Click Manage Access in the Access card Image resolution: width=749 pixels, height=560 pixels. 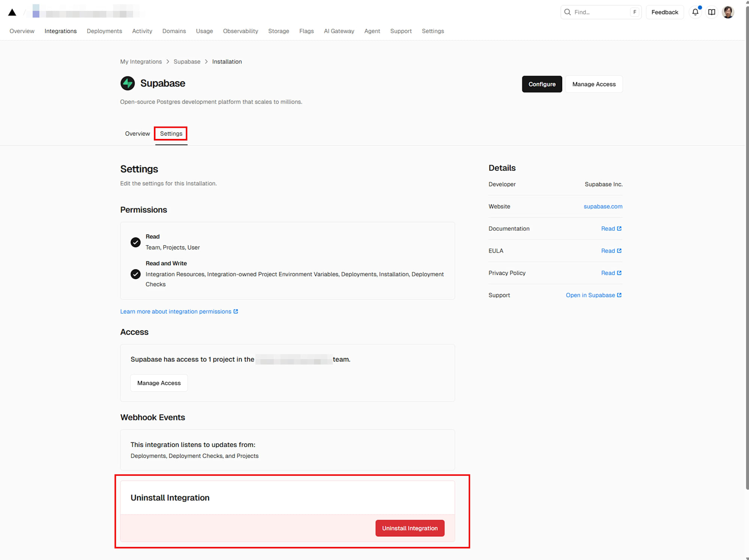coord(159,383)
